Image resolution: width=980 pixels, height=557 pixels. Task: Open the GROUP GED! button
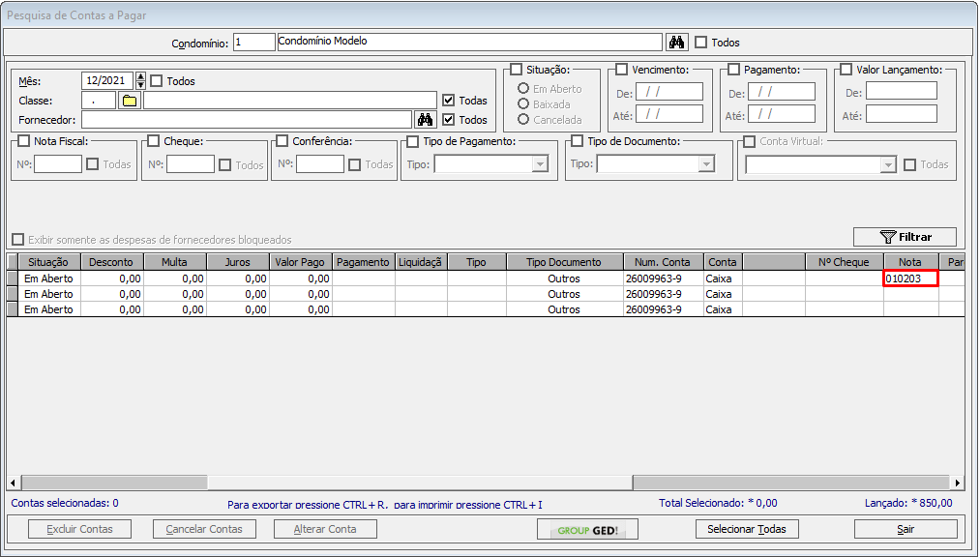point(587,530)
